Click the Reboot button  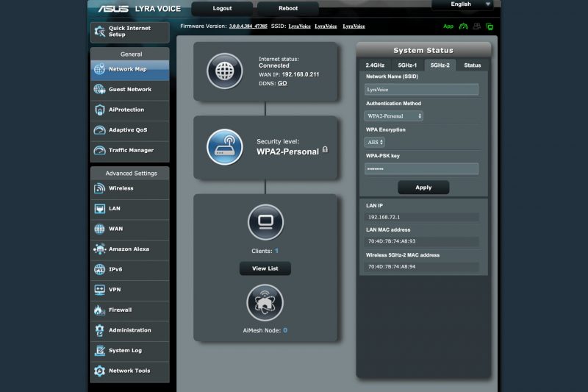[x=288, y=8]
